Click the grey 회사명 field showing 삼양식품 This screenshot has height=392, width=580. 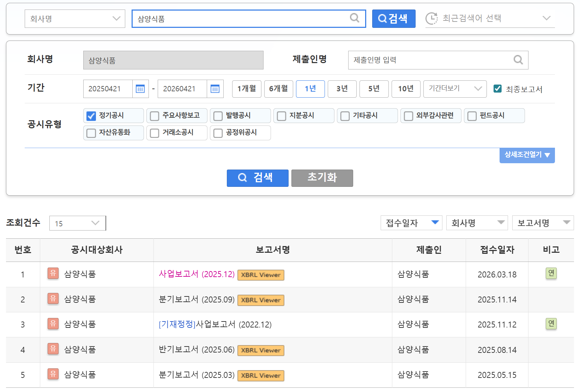pos(173,60)
